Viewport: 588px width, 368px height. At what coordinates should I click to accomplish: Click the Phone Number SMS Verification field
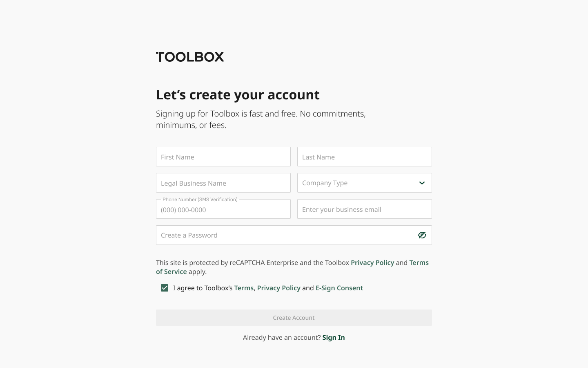click(223, 209)
